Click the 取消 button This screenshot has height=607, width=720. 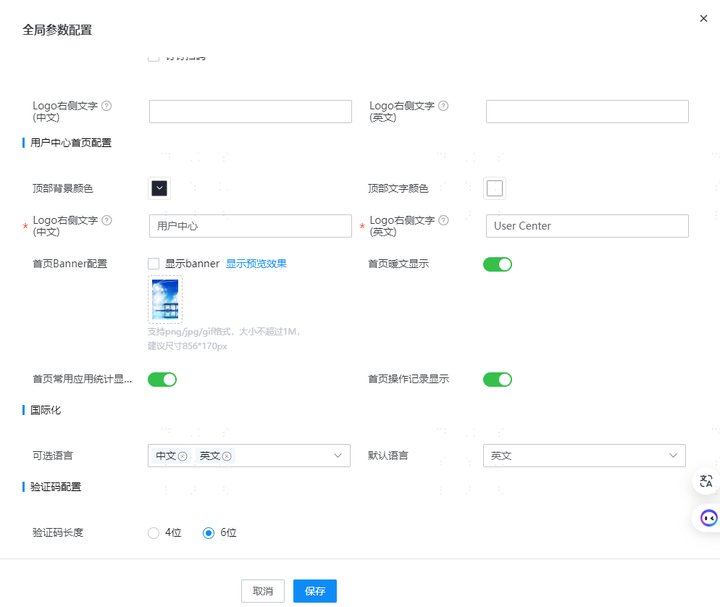point(263,591)
